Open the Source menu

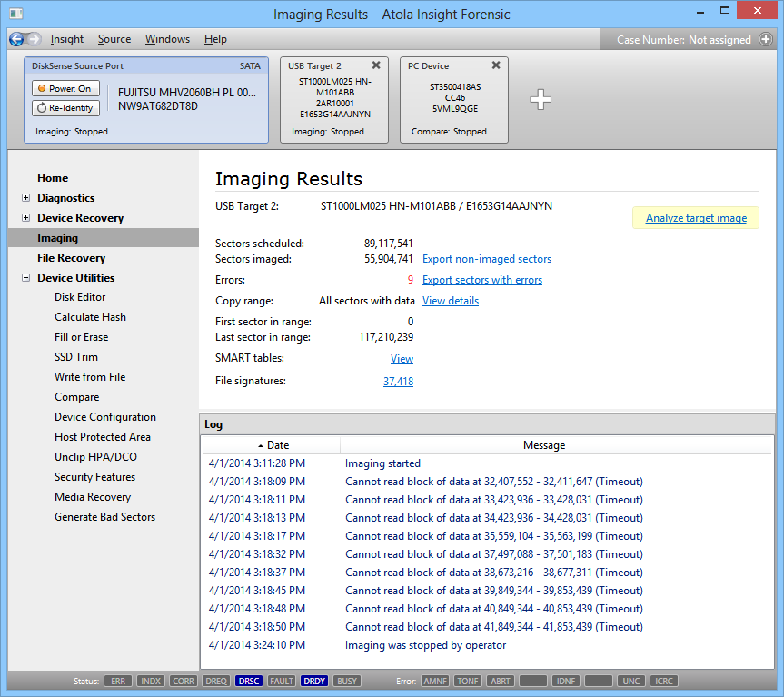114,39
